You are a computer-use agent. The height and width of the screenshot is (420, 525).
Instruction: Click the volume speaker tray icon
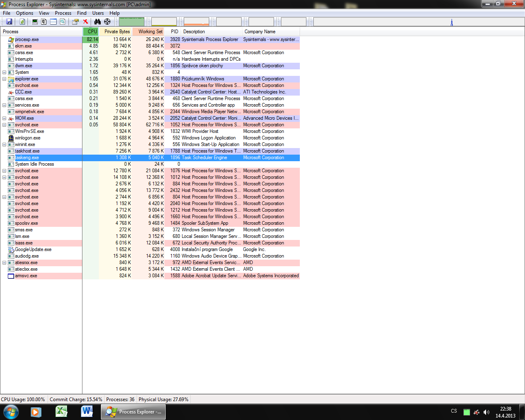(x=486, y=412)
